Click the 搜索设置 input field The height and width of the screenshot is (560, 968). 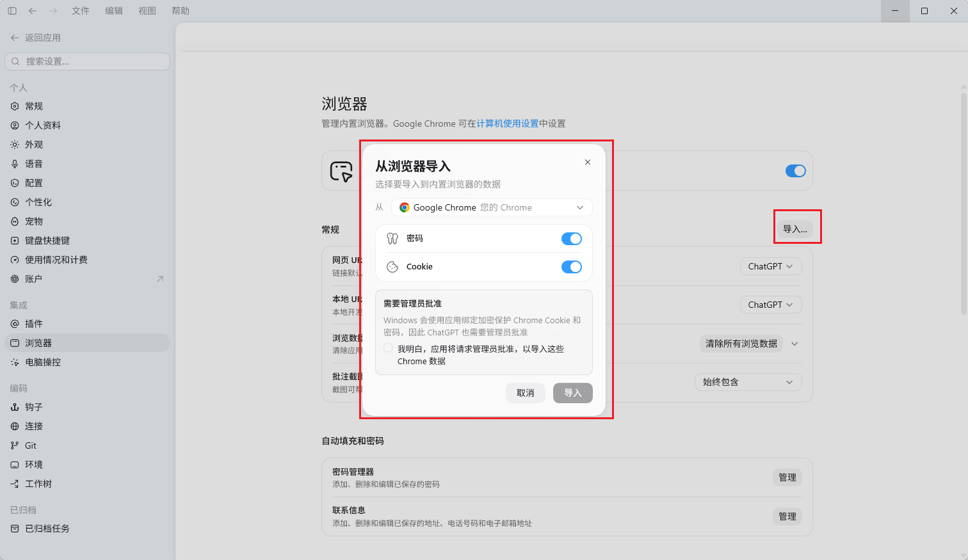87,61
